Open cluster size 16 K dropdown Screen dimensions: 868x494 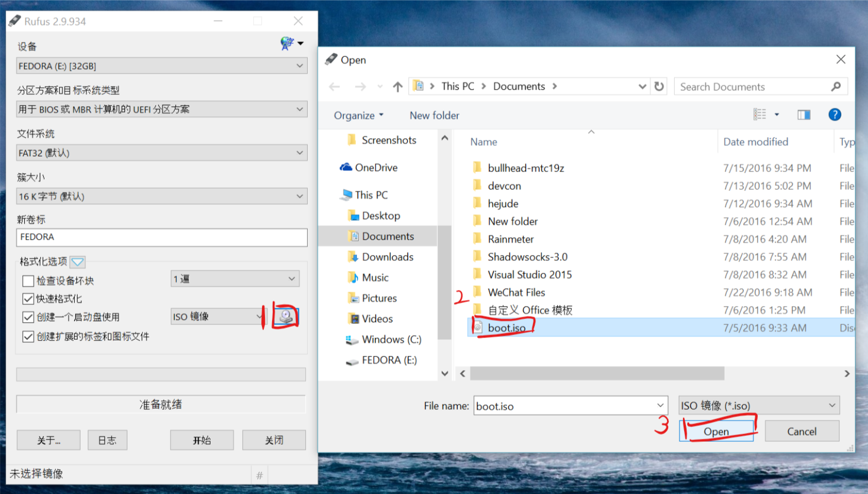(x=161, y=196)
